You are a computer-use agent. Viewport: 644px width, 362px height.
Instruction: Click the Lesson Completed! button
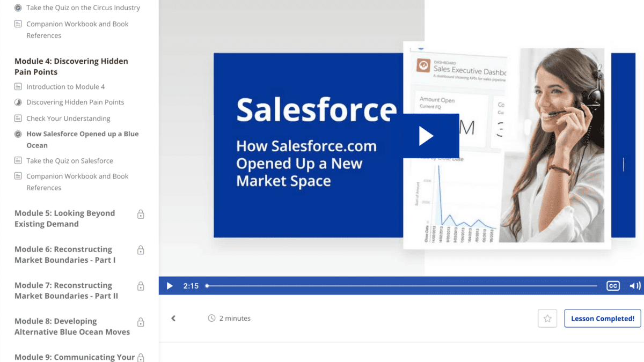click(x=603, y=319)
